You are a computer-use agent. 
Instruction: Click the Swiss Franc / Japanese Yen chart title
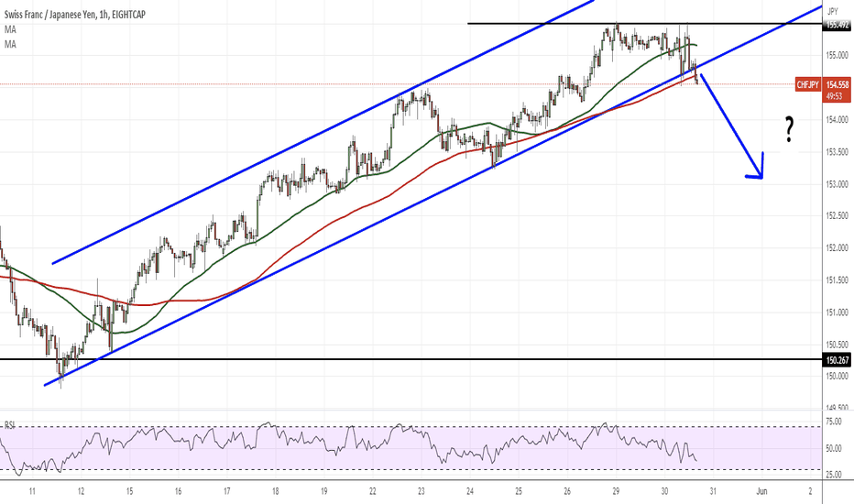tap(74, 15)
